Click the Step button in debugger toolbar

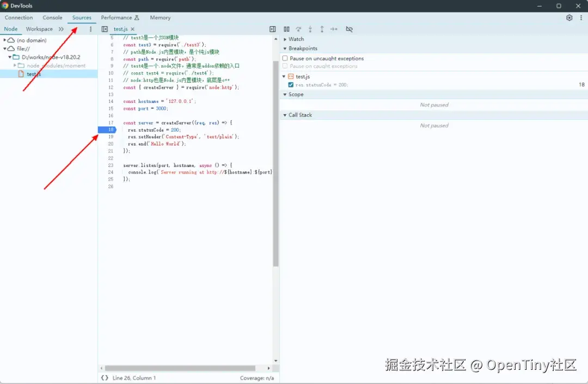334,29
